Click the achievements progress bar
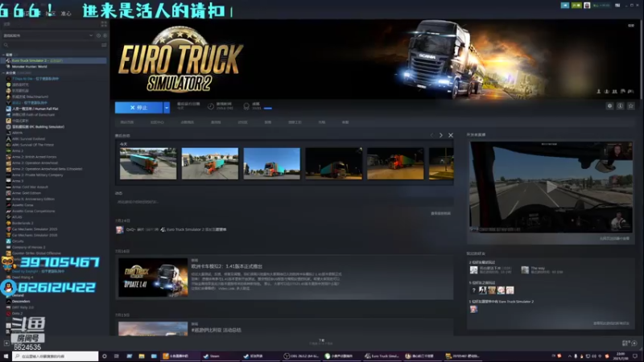Screen dimensions: 644x362 268,109
